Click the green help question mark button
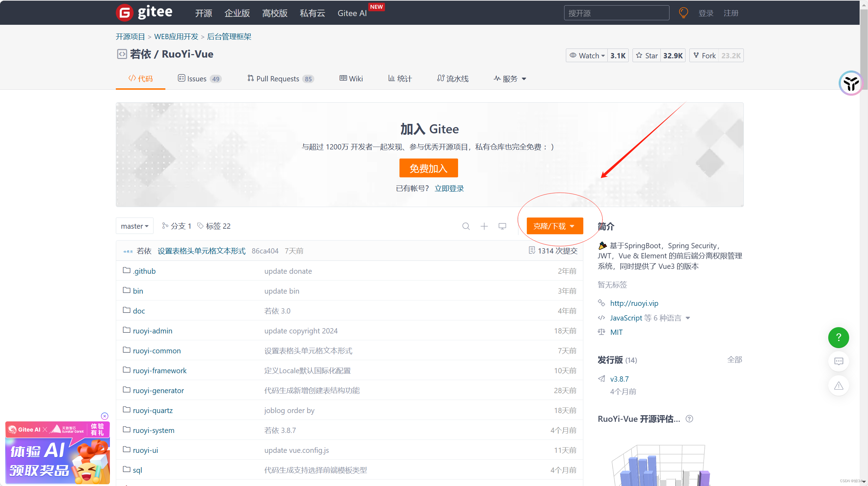The width and height of the screenshot is (868, 486). pyautogui.click(x=838, y=337)
